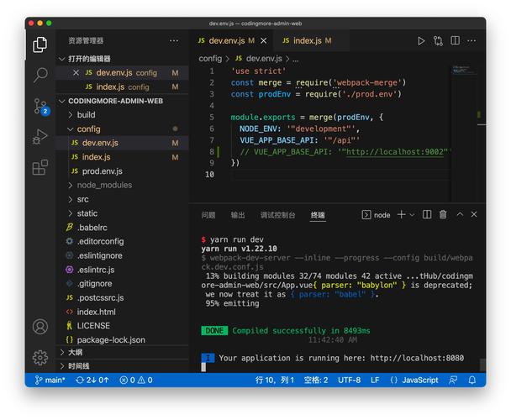Click 行 10, 列 1 cursor position
511x420 pixels.
pos(274,381)
